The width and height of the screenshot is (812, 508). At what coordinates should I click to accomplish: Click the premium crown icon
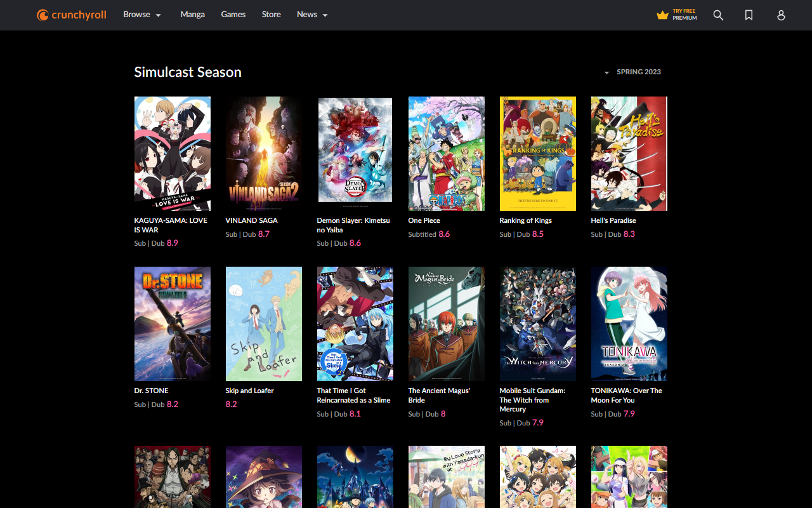click(x=663, y=15)
